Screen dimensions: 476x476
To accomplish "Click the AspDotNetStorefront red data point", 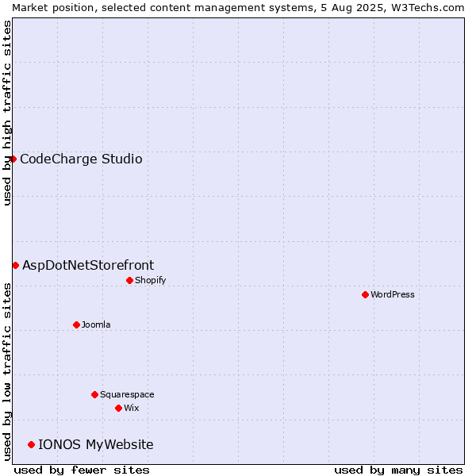I will pyautogui.click(x=16, y=266).
